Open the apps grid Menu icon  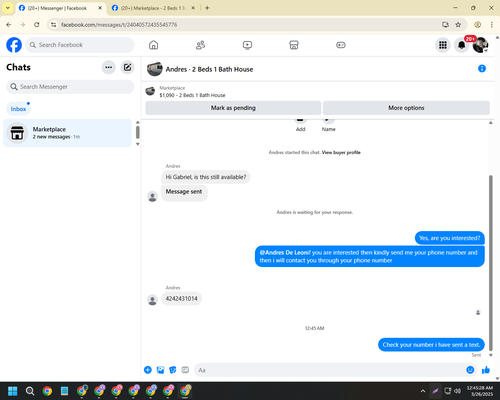pyautogui.click(x=443, y=45)
